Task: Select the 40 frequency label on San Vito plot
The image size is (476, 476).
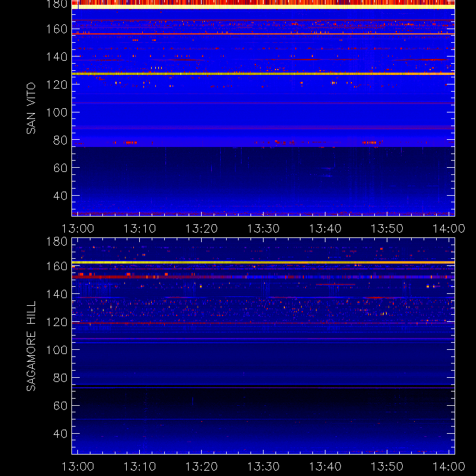Action: pyautogui.click(x=60, y=196)
